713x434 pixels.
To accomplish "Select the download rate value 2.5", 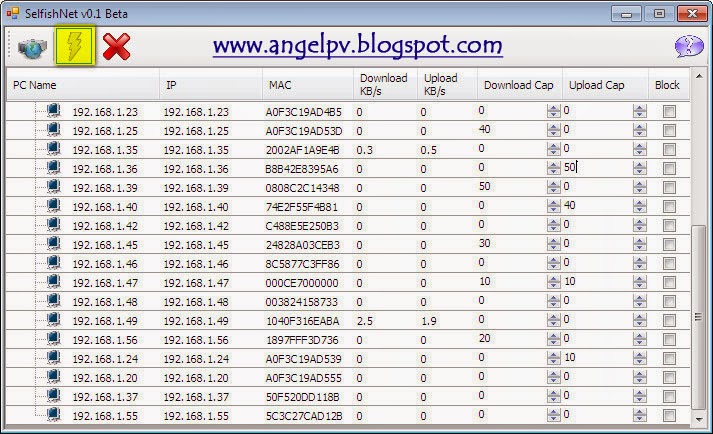I will click(x=365, y=321).
